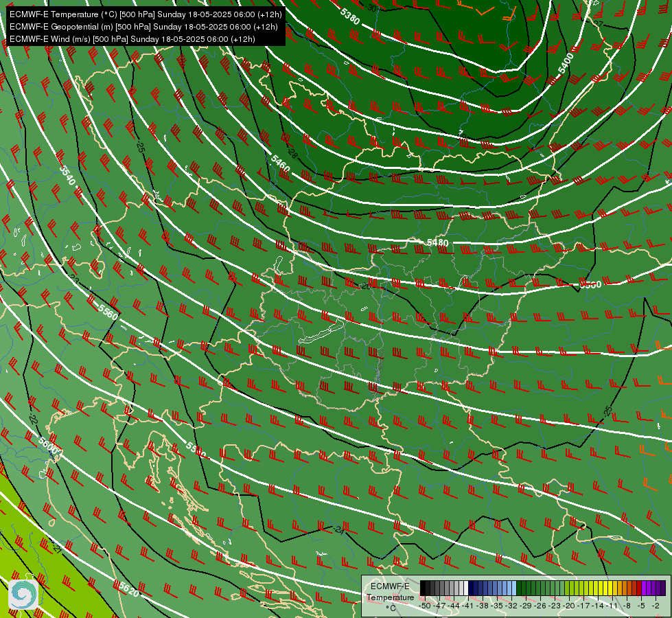Image resolution: width=672 pixels, height=618 pixels.
Task: Click the -41 tick label in legend
Action: [468, 606]
